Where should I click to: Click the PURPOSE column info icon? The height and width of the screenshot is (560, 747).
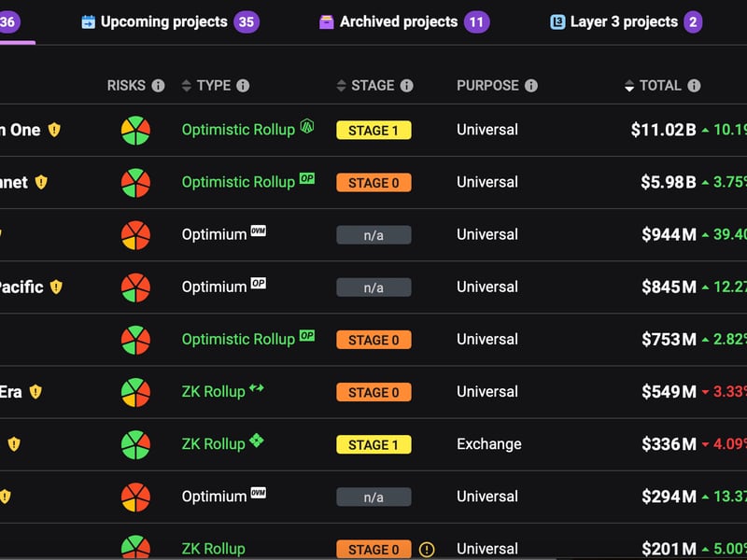[530, 86]
